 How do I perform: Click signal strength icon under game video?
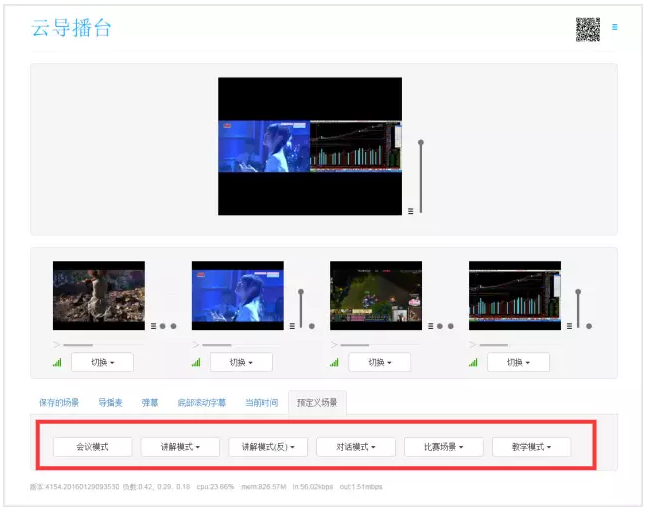point(334,362)
